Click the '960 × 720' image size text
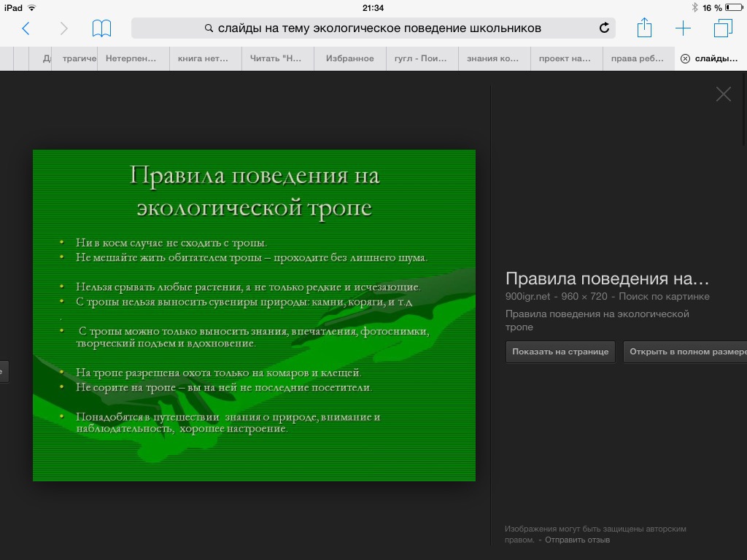Viewport: 747px width, 560px height. pos(584,296)
